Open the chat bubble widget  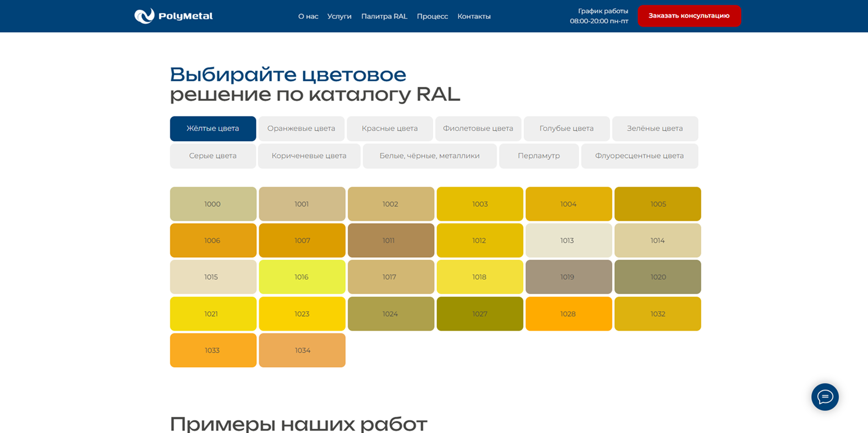click(x=826, y=397)
